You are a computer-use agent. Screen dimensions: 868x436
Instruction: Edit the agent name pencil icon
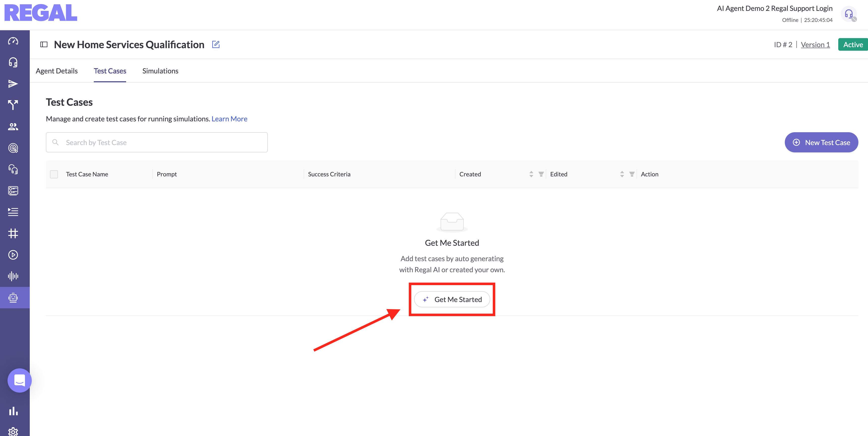click(216, 44)
